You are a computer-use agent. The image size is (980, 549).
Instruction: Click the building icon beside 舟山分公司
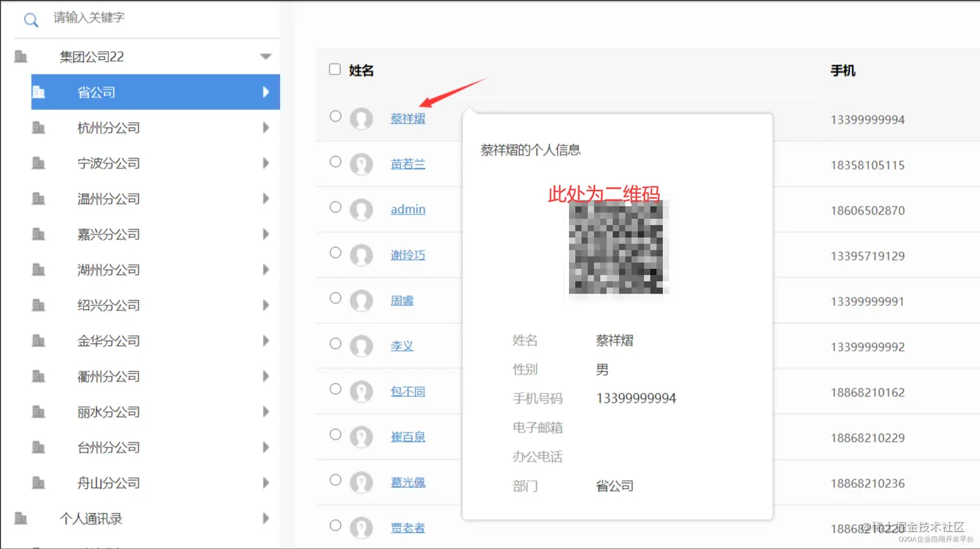40,483
